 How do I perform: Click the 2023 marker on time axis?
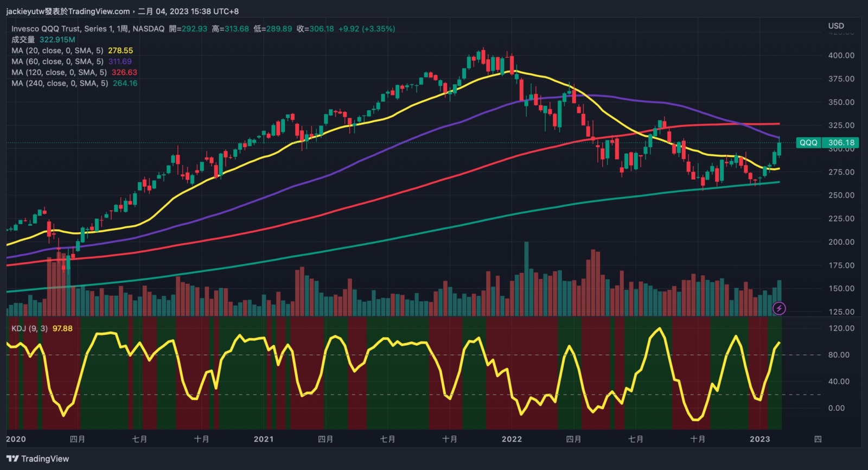pos(759,439)
